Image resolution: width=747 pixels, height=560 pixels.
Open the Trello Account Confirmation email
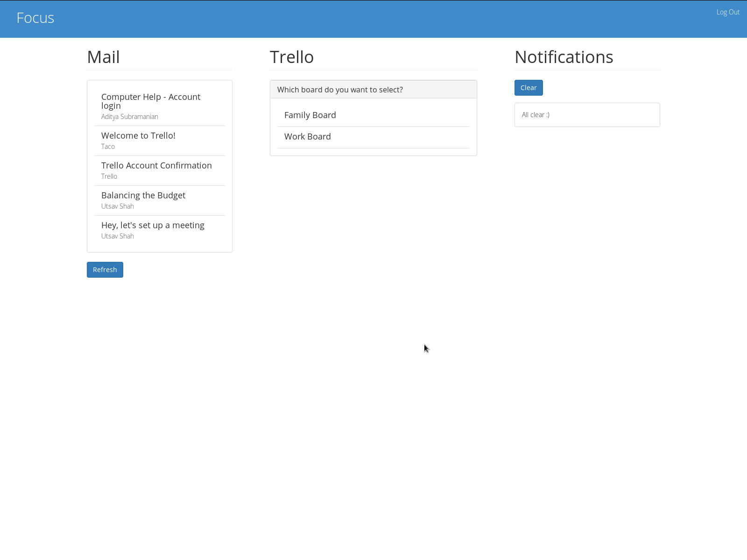coord(160,171)
